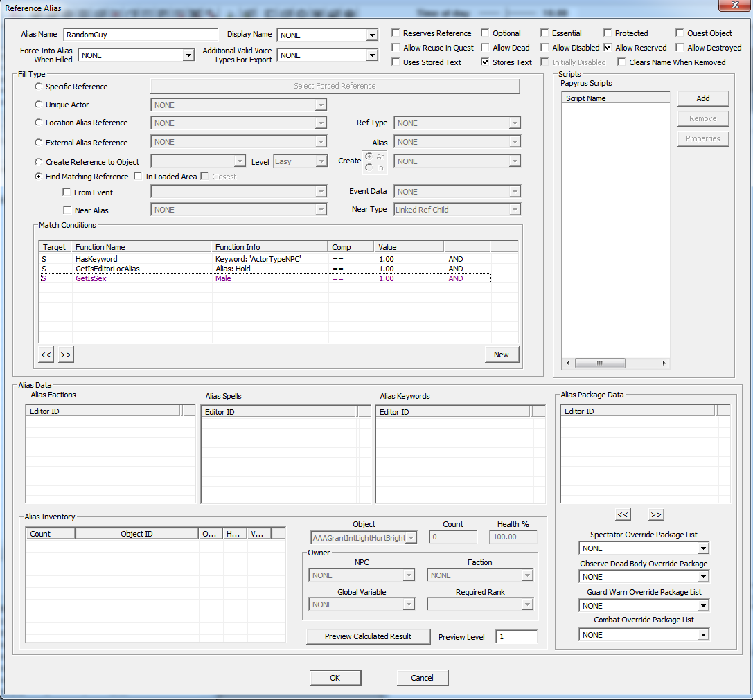Click the New condition button
This screenshot has height=700, width=753.
click(501, 355)
